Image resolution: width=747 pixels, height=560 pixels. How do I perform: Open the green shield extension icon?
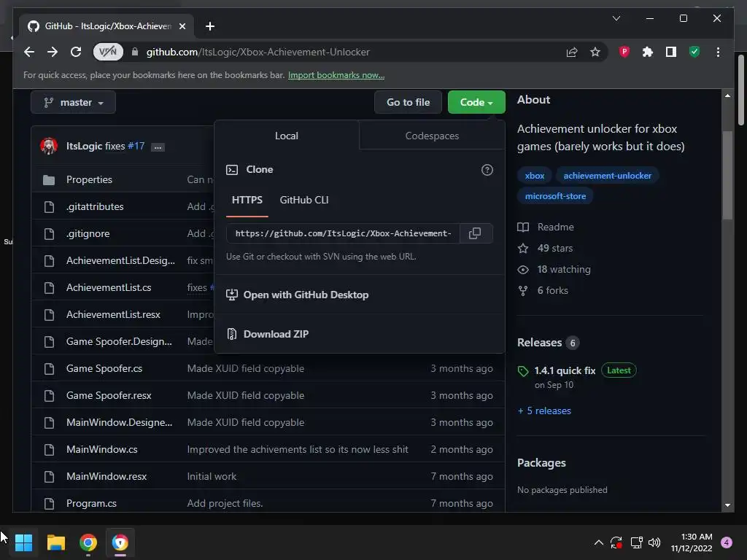pyautogui.click(x=694, y=52)
